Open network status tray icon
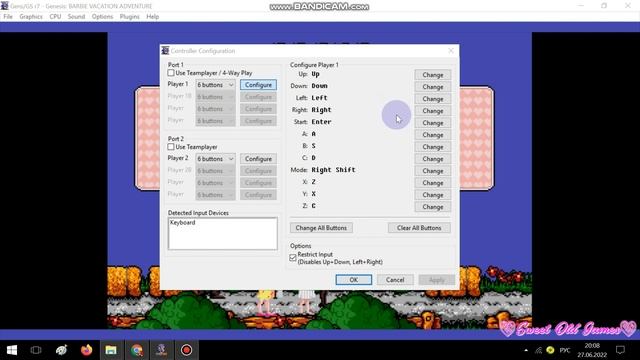 pyautogui.click(x=538, y=350)
